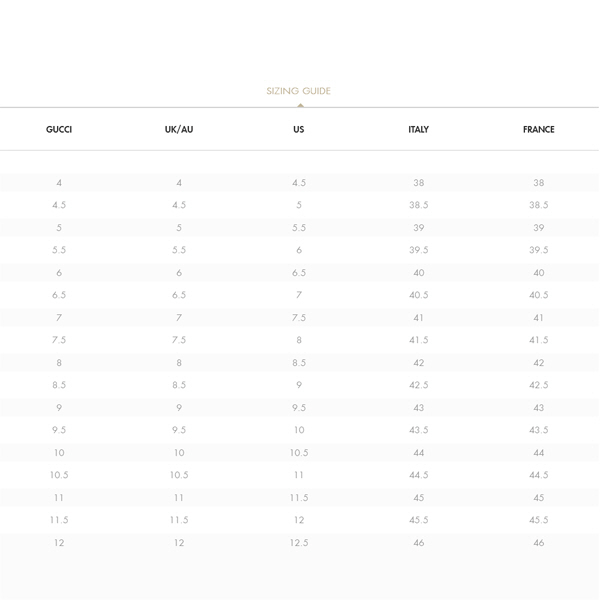
Task: Select the UK/AU column header
Action: (x=179, y=130)
